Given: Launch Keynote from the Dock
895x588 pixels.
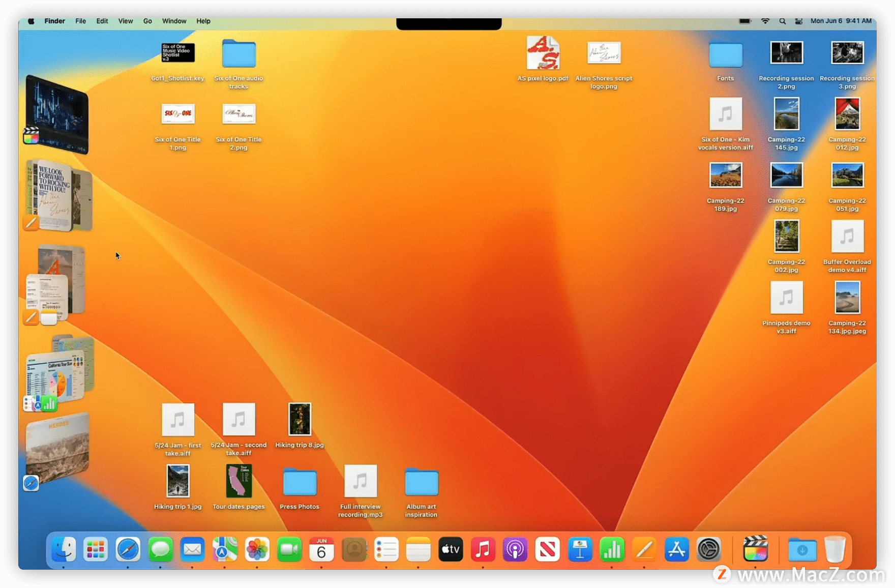Looking at the screenshot, I should [x=580, y=550].
